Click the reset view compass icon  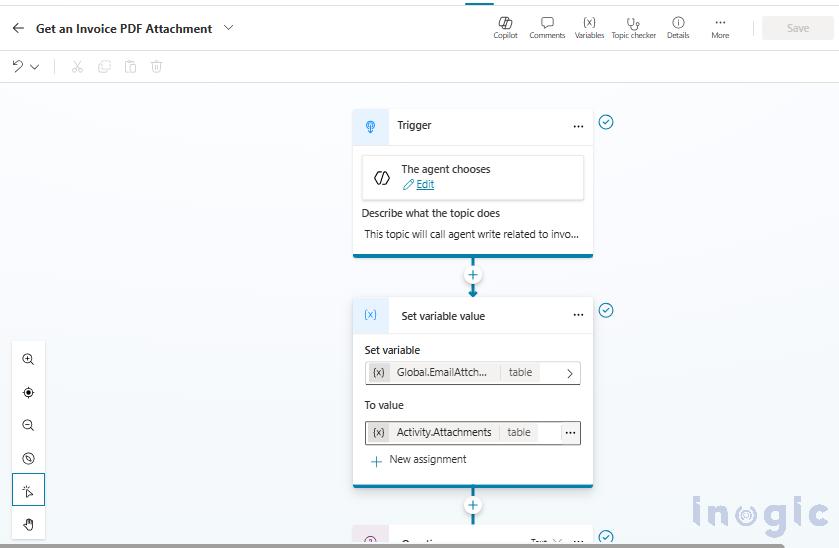[x=28, y=458]
